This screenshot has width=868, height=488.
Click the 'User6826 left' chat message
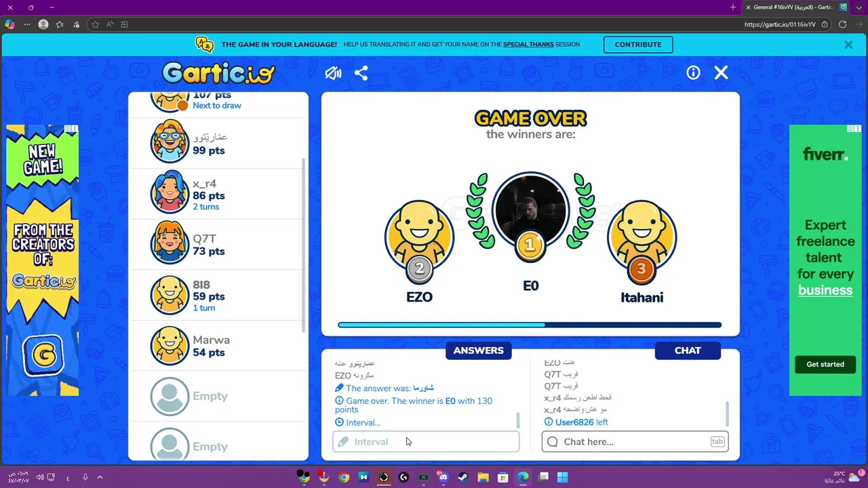point(576,422)
